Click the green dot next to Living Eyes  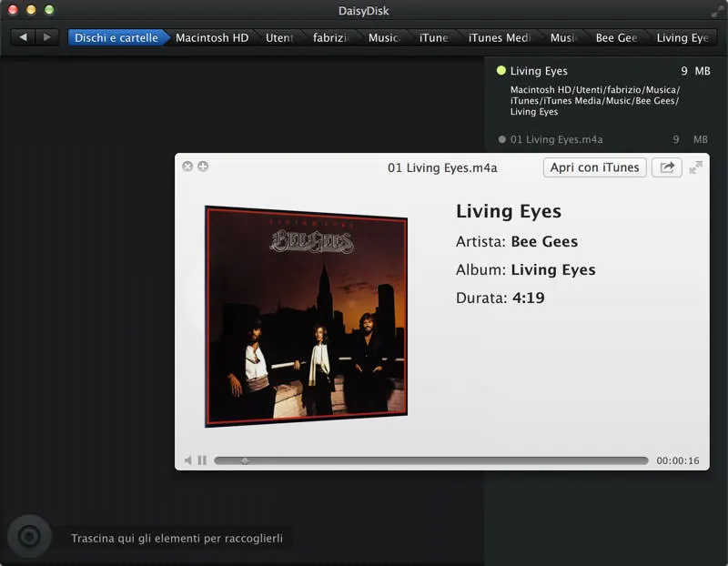click(501, 71)
